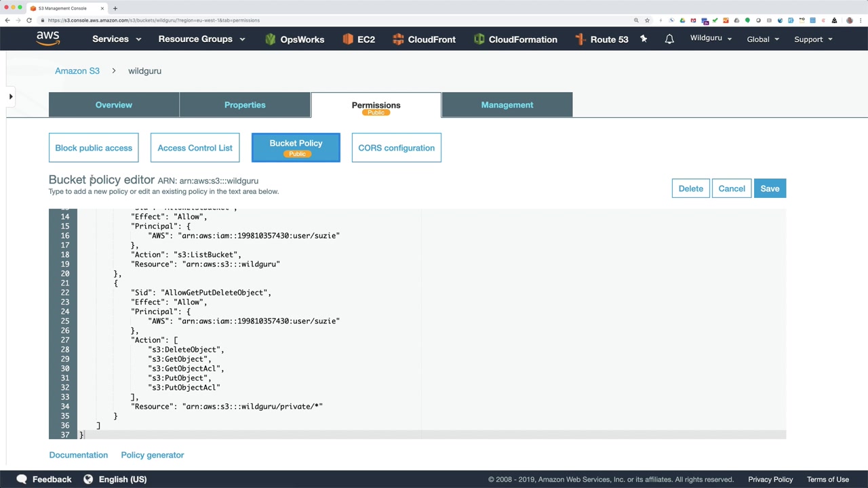868x488 pixels.
Task: Change language via English (US)
Action: [x=123, y=479]
